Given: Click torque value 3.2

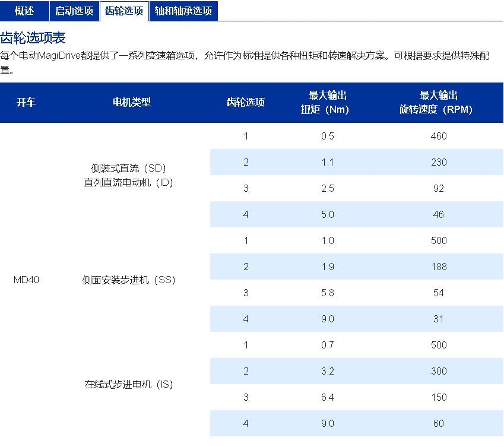Looking at the screenshot, I should click(328, 371).
